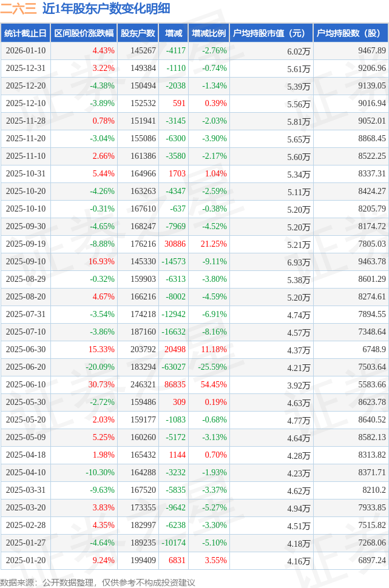Screen dimensions: 389x588
Task: Click the title 近1年股东户数变化明细
Action: click(106, 8)
